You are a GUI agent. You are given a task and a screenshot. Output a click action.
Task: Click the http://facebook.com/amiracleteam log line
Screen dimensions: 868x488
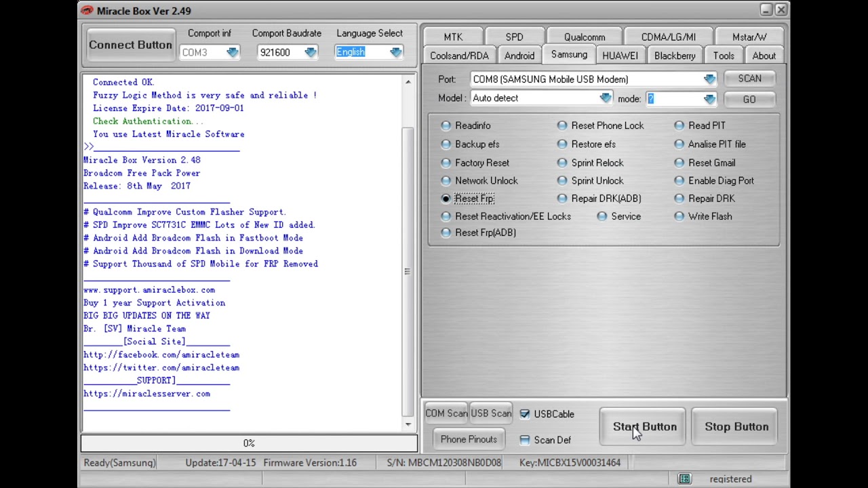[x=161, y=354]
